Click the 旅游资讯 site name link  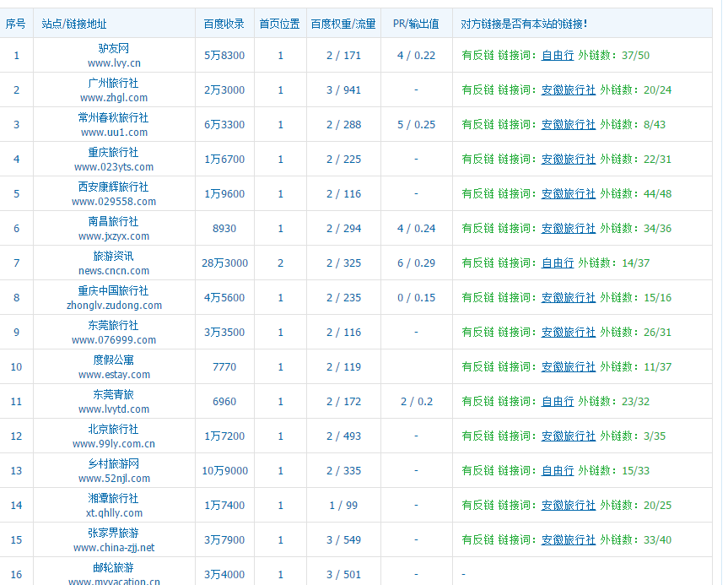point(113,256)
